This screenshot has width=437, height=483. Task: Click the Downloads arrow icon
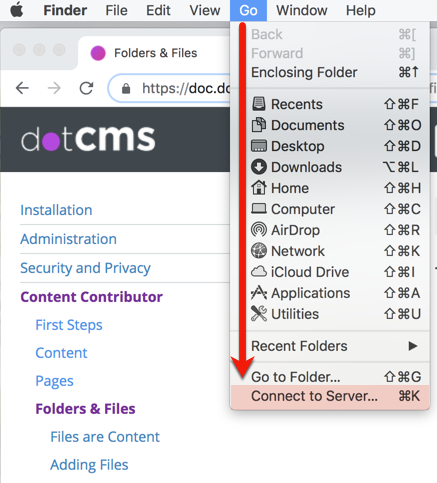259,167
